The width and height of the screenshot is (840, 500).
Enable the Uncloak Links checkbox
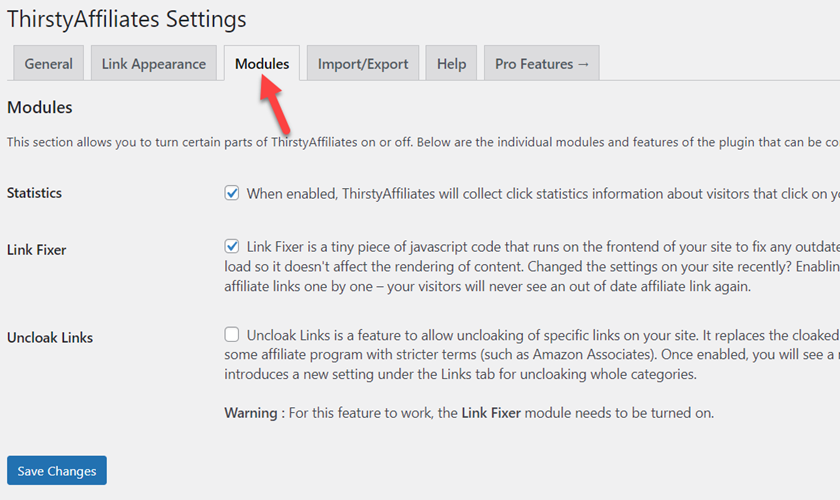coord(231,334)
